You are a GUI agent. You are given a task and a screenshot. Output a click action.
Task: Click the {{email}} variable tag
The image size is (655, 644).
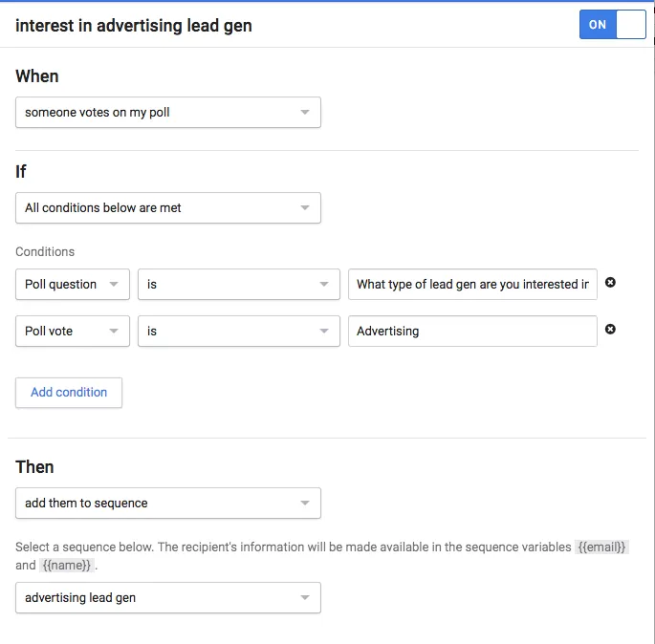(601, 547)
